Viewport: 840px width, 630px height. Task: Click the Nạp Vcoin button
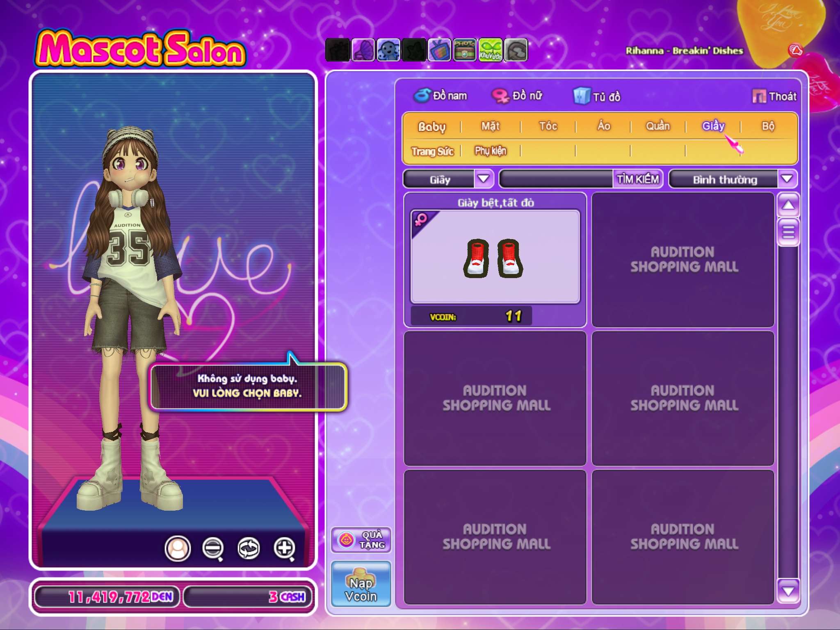pos(361,584)
